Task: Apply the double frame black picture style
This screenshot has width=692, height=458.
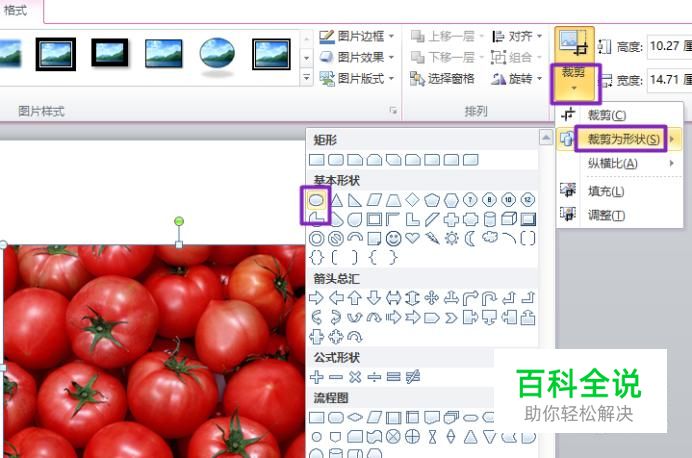Action: click(x=56, y=54)
